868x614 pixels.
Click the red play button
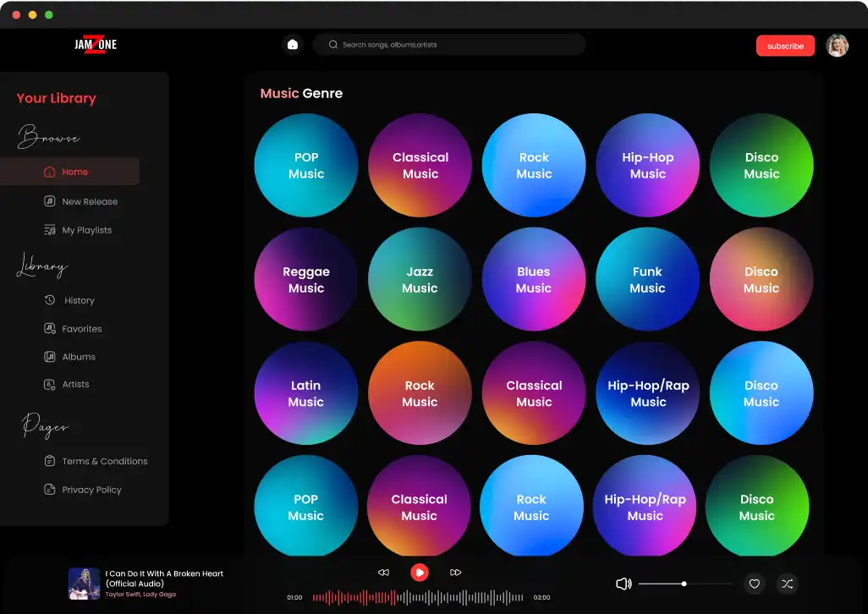coord(419,573)
